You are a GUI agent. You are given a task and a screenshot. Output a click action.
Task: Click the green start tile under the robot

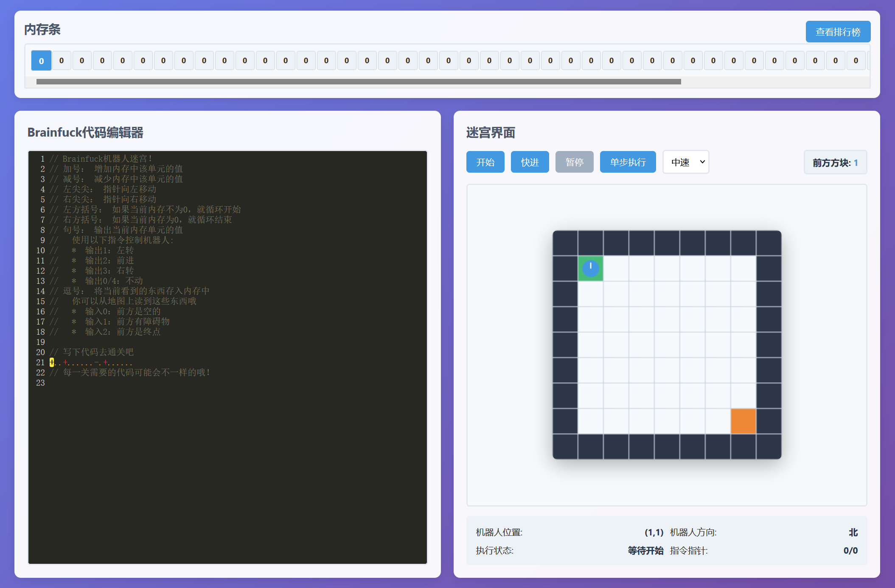pos(583,277)
